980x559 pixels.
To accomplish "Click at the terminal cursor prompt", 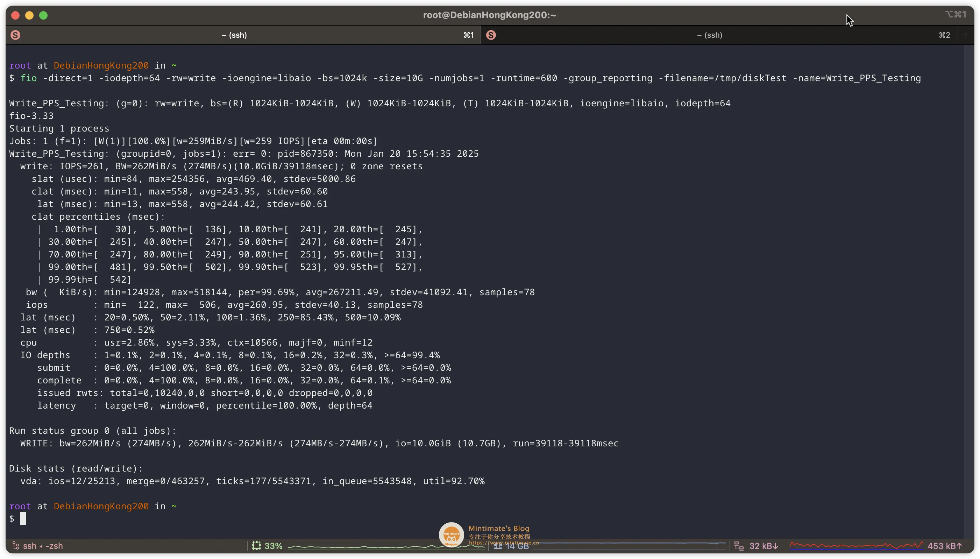I will point(23,518).
